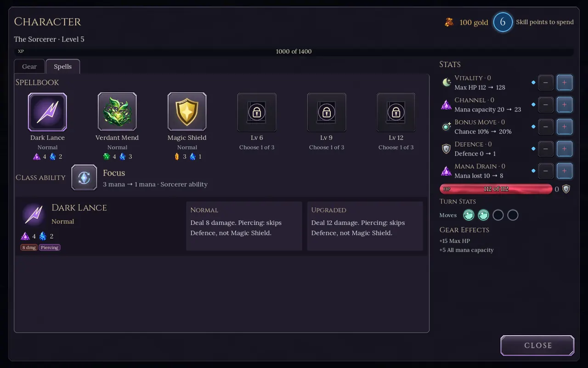Viewport: 588px width, 368px height.
Task: Click the Mana Drain crystal icon
Action: (x=447, y=171)
